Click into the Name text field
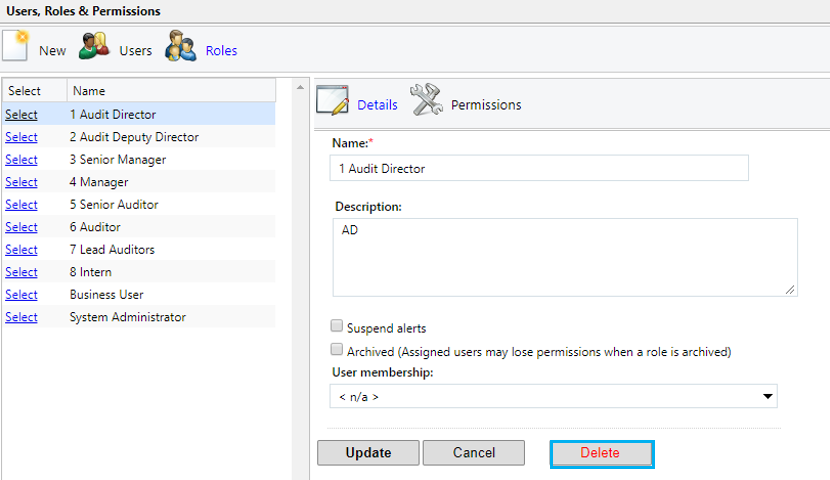The width and height of the screenshot is (830, 480). tap(539, 169)
